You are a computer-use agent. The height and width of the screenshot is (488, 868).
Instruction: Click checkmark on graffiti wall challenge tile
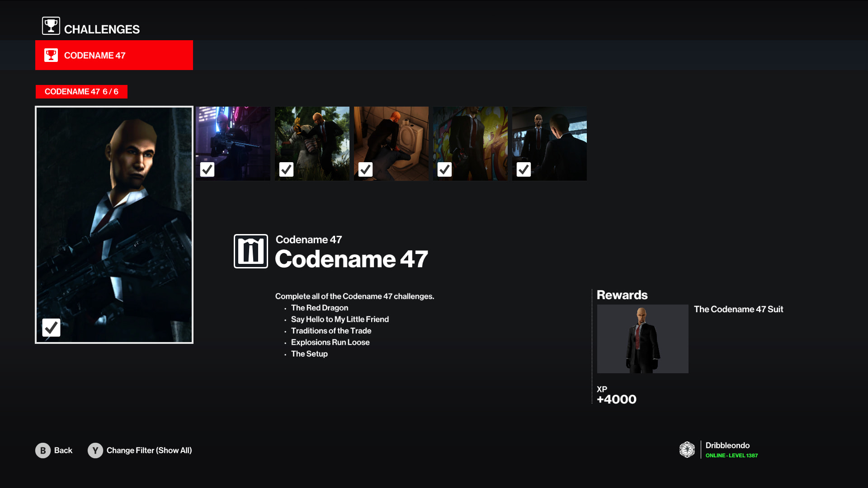444,169
